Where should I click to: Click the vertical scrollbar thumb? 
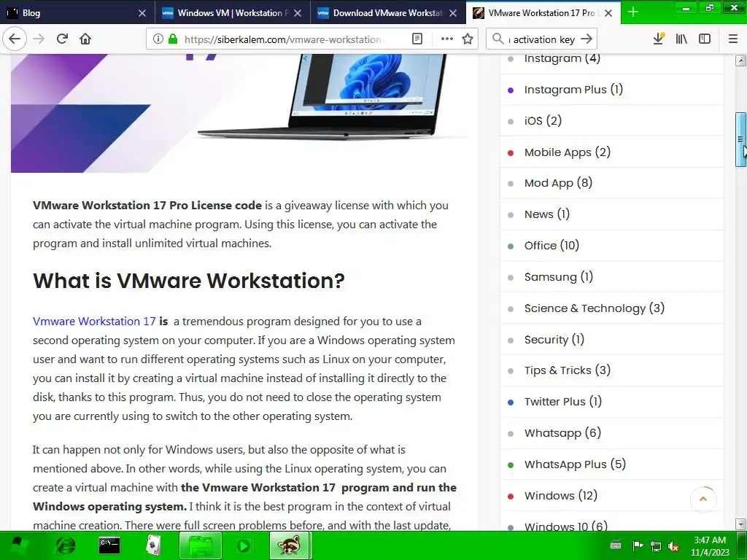click(740, 139)
